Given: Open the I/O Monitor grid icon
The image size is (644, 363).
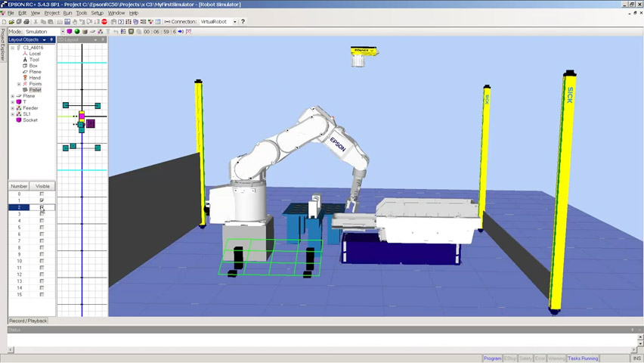Looking at the screenshot, I should 128,22.
